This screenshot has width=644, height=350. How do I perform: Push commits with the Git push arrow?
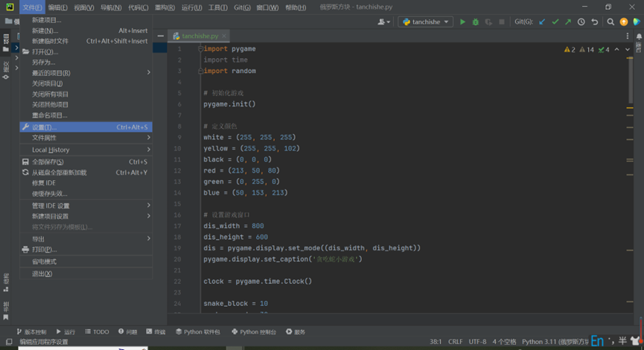pyautogui.click(x=568, y=22)
